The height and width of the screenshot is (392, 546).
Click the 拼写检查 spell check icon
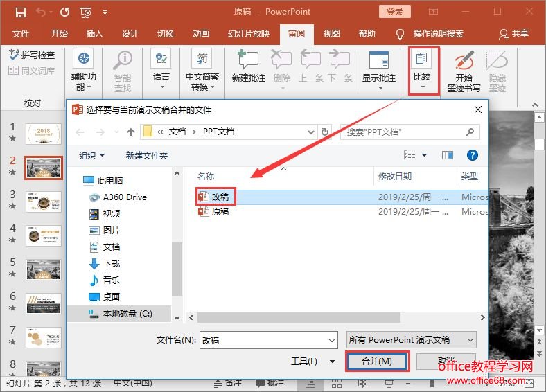point(14,55)
